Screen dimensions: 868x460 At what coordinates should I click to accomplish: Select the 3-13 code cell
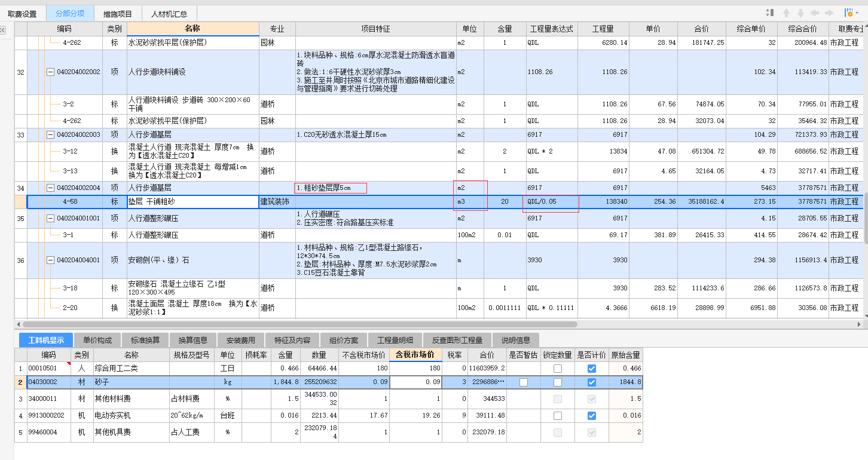[x=65, y=171]
